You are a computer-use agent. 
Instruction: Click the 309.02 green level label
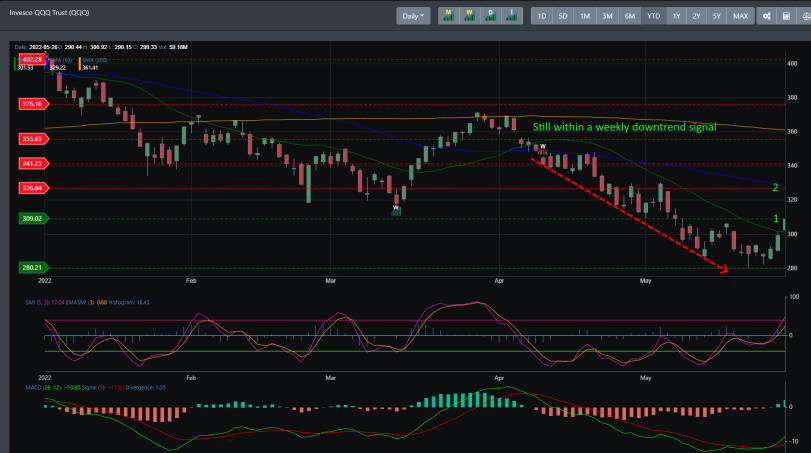[32, 219]
